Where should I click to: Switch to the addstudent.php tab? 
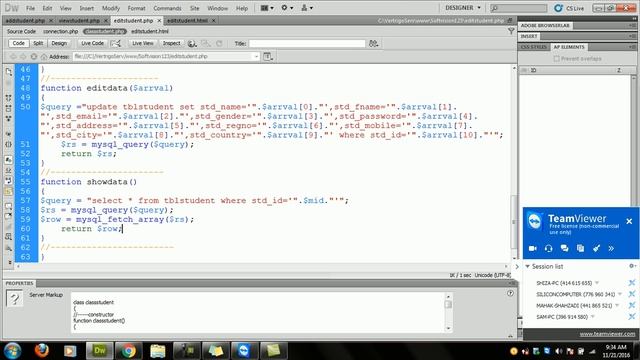[25, 20]
